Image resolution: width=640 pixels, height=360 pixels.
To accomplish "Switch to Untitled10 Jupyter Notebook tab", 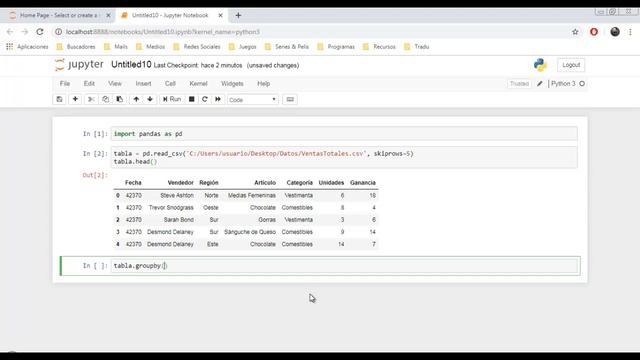I will [170, 15].
